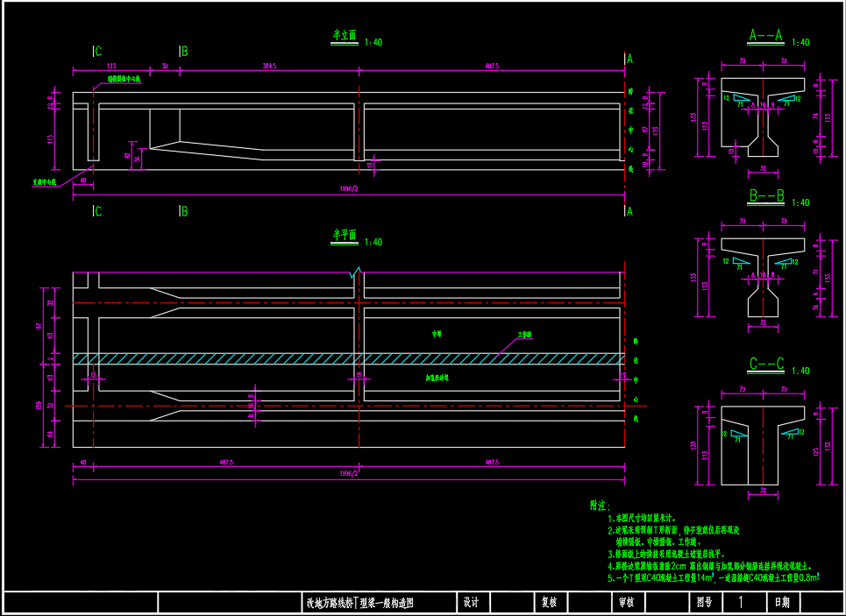Click the C--C section title
This screenshot has height=616, width=846.
[x=765, y=365]
